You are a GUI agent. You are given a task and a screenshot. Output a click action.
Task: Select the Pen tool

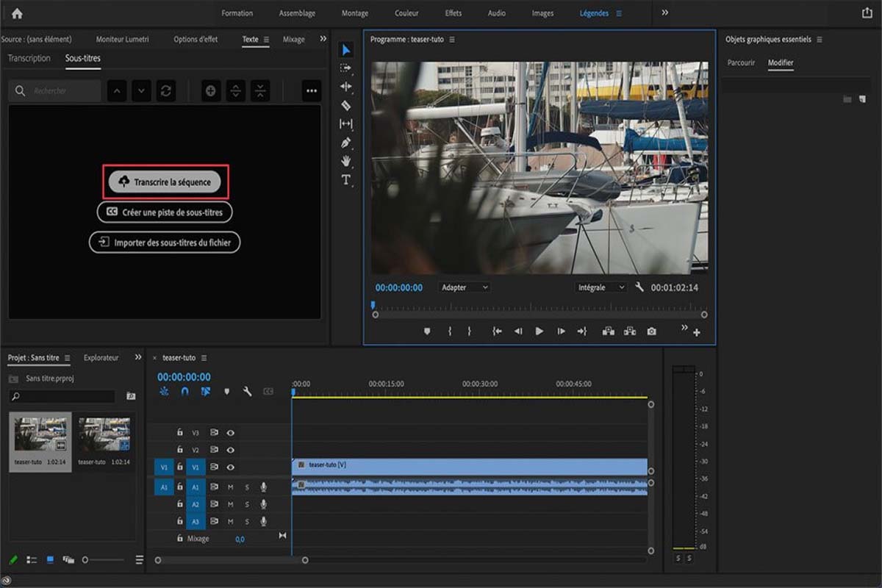coord(346,143)
